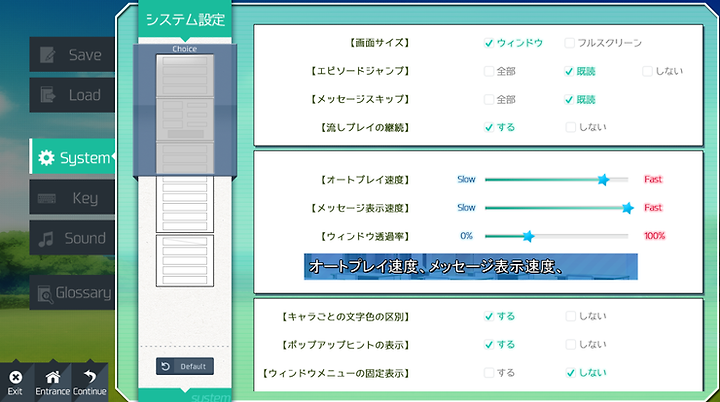
Task: Click the Exit X icon
Action: coord(16,377)
